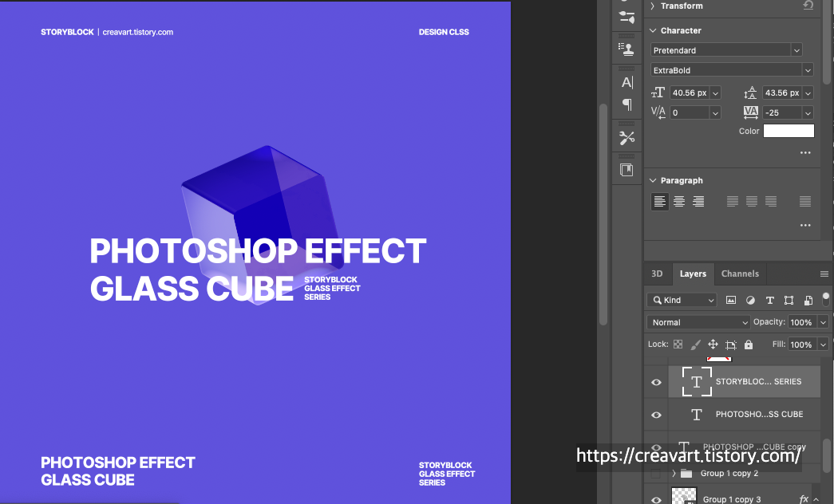This screenshot has width=834, height=504.
Task: Open the Normal blend mode dropdown
Action: (698, 322)
